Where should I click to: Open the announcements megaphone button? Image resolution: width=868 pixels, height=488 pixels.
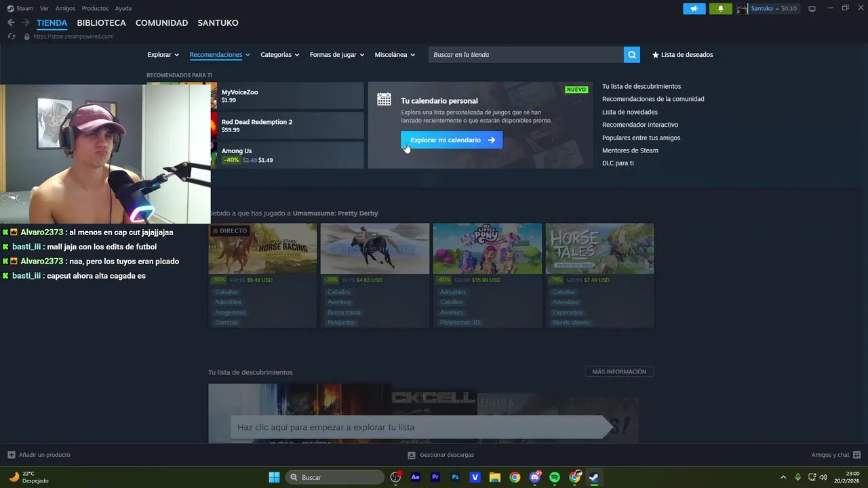(694, 9)
